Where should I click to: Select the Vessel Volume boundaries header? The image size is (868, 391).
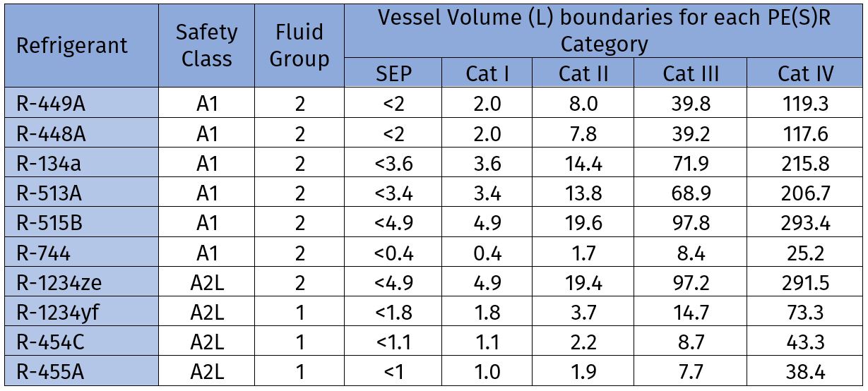[x=604, y=30]
